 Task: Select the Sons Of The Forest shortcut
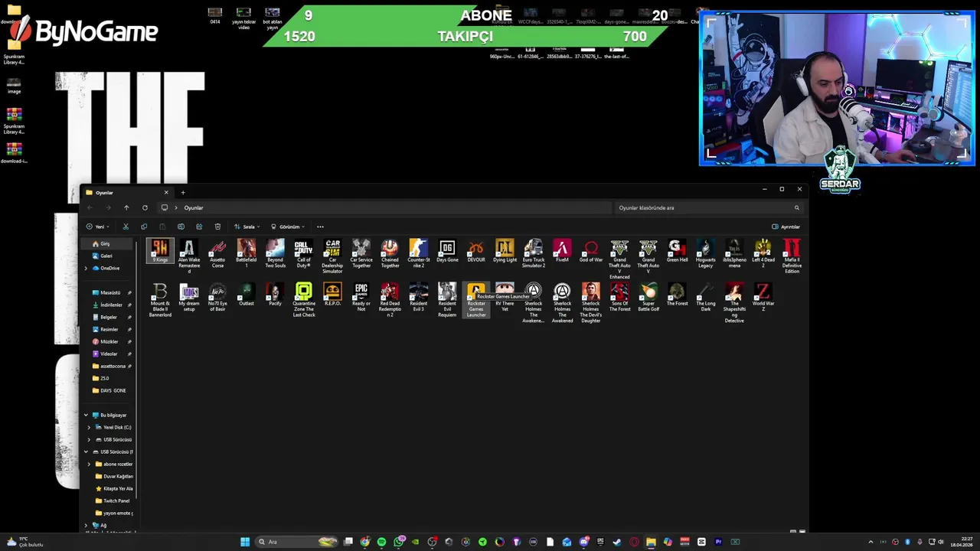(619, 298)
